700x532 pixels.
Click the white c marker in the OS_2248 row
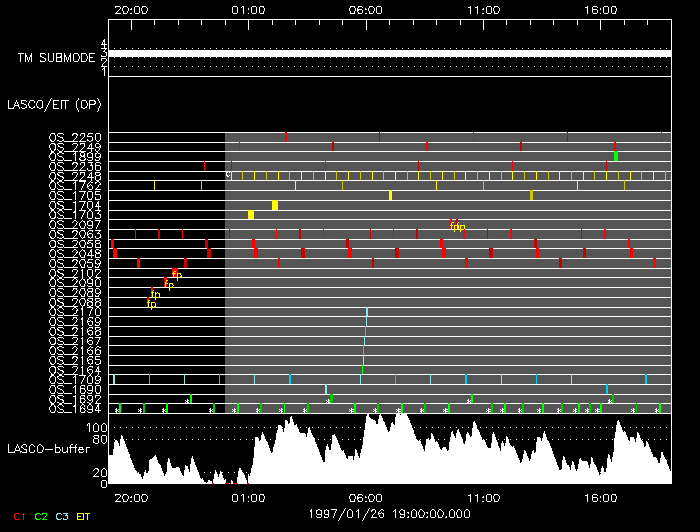click(228, 175)
